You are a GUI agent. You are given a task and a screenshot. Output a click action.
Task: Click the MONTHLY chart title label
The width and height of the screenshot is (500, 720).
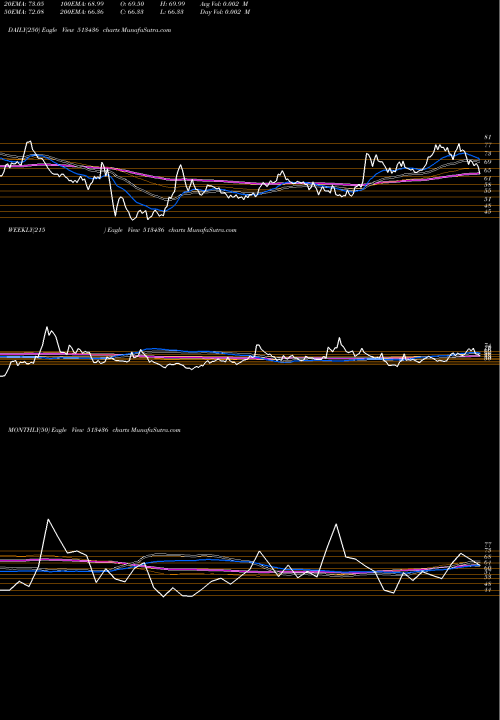(94, 430)
